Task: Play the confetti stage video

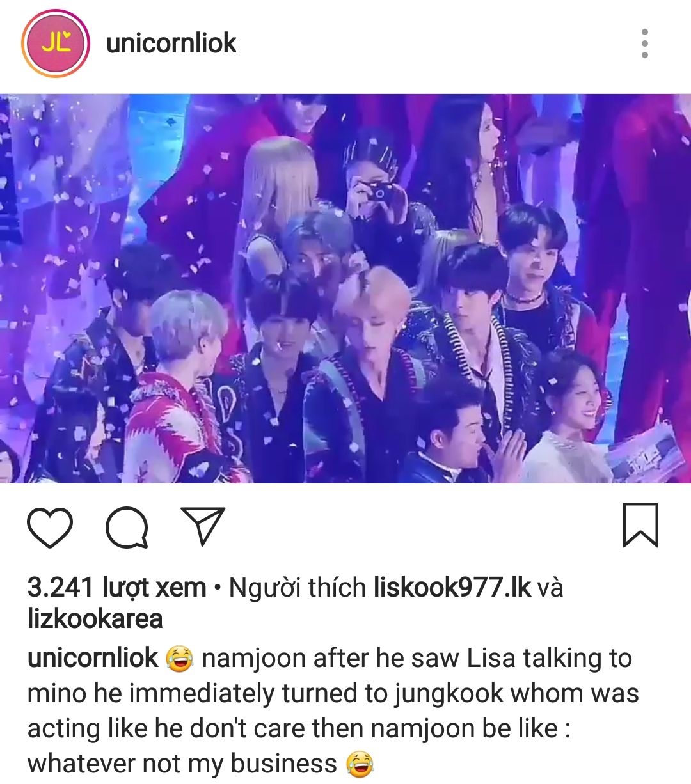Action: point(345,288)
